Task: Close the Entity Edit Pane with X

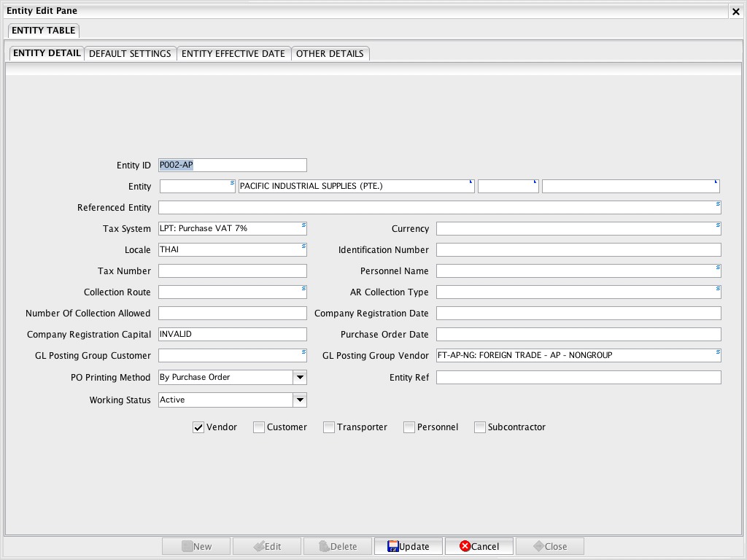Action: tap(735, 12)
